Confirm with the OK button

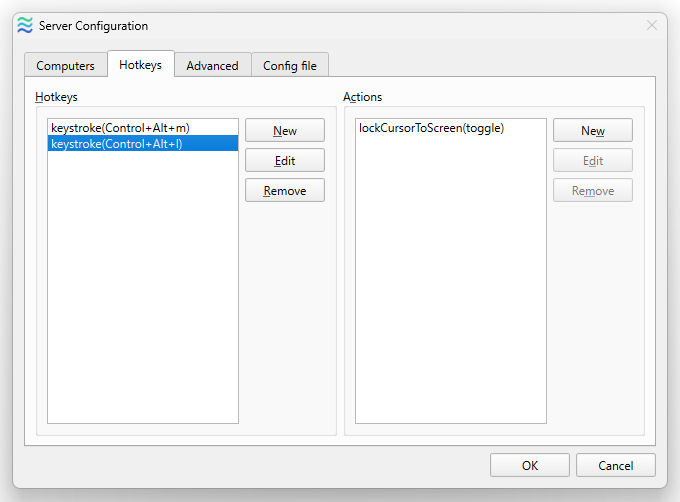tap(530, 465)
